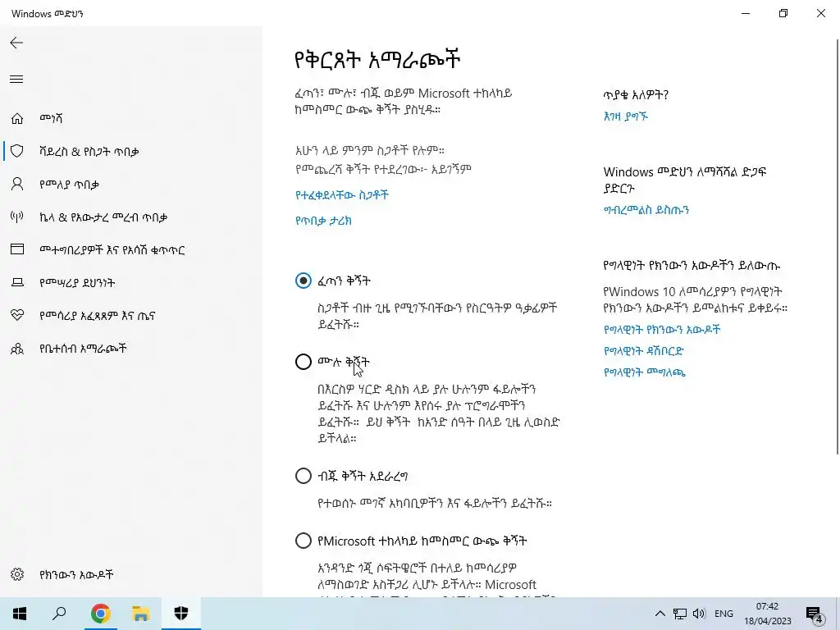
Task: Click the vertical scrollbar of the page
Action: point(837,246)
